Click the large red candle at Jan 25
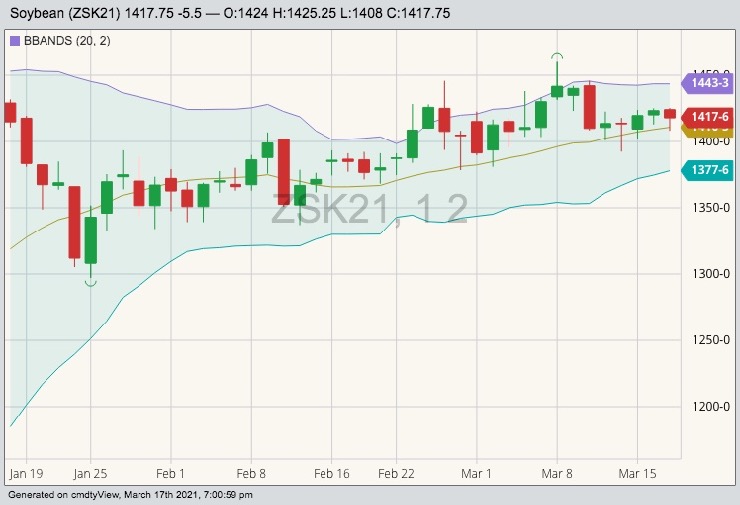This screenshot has width=740, height=505. pyautogui.click(x=74, y=220)
